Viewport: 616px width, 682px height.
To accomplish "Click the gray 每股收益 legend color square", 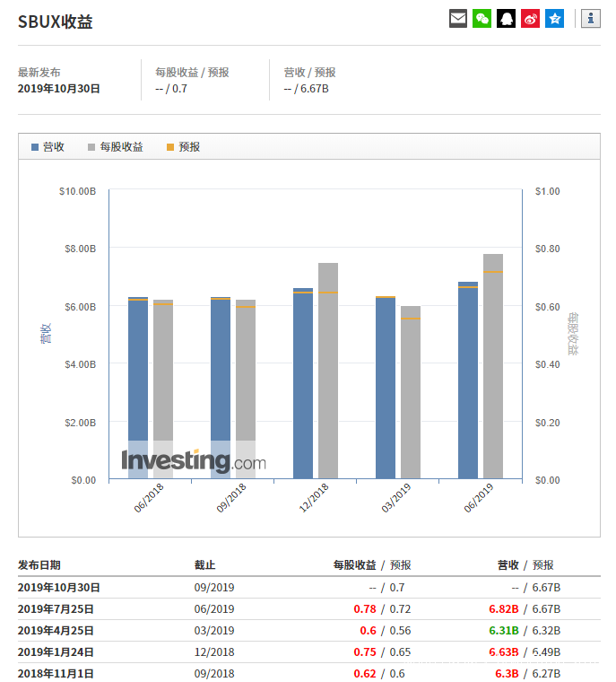I will pos(91,147).
